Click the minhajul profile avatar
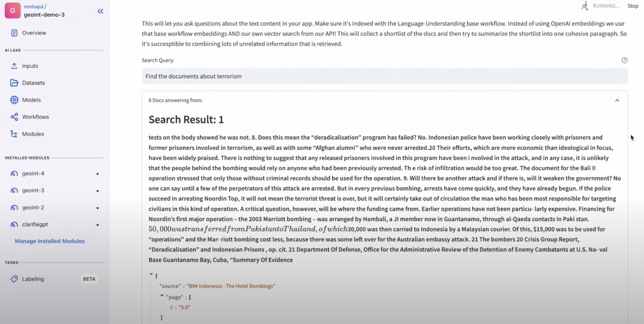 coord(12,10)
